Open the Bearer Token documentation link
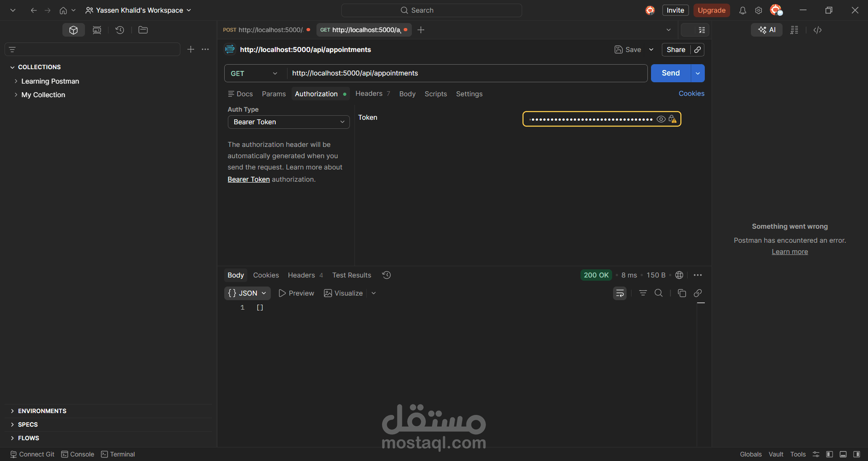This screenshot has height=461, width=868. (248, 179)
